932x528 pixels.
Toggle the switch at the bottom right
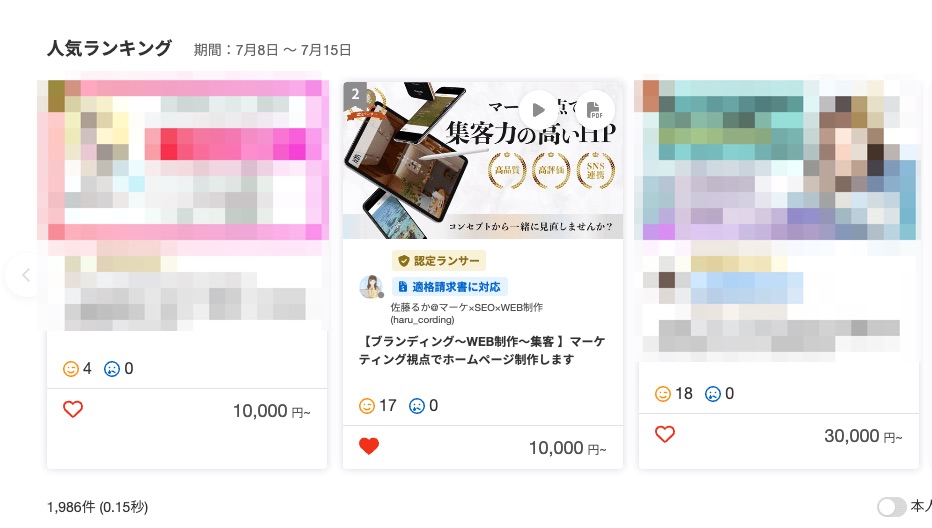point(891,507)
